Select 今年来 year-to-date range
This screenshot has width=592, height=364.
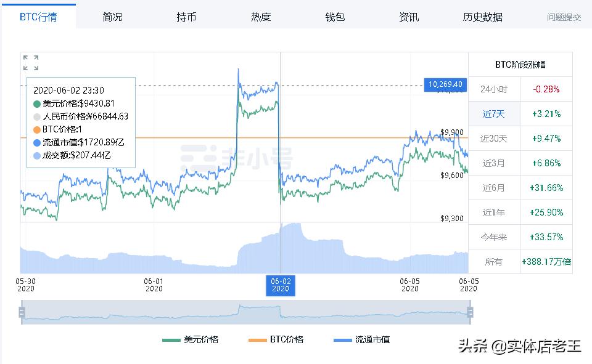[x=494, y=237]
